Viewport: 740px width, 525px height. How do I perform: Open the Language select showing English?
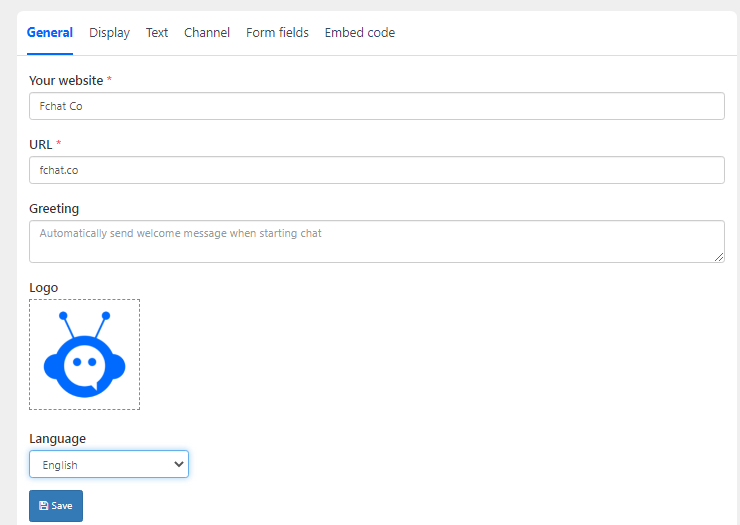point(109,464)
